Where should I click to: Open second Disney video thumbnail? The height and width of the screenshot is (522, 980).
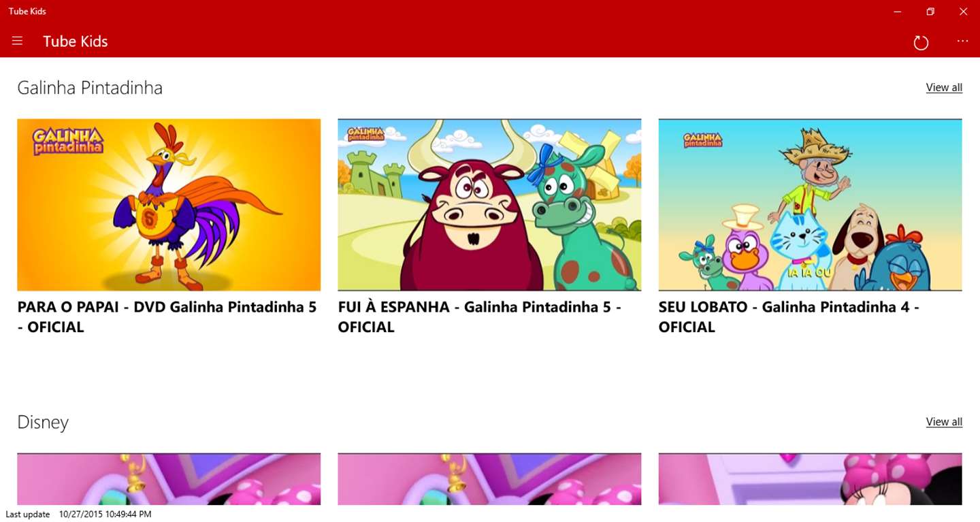[x=489, y=479]
